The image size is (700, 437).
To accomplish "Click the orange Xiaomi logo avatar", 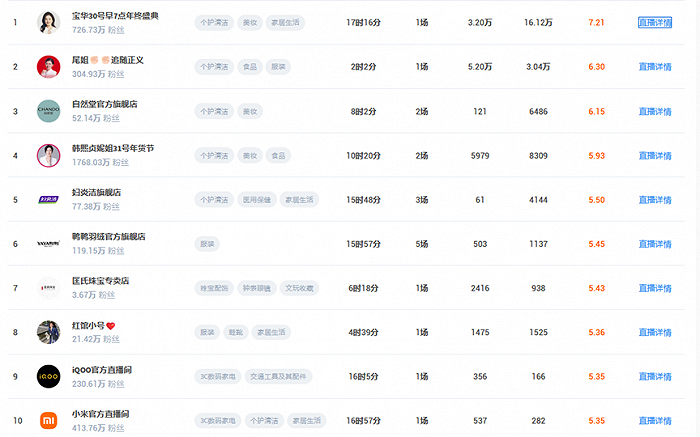I will 49,420.
